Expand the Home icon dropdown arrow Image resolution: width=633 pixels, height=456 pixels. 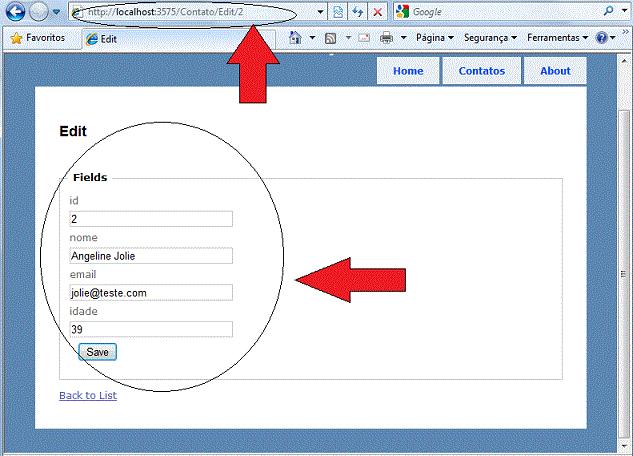312,38
